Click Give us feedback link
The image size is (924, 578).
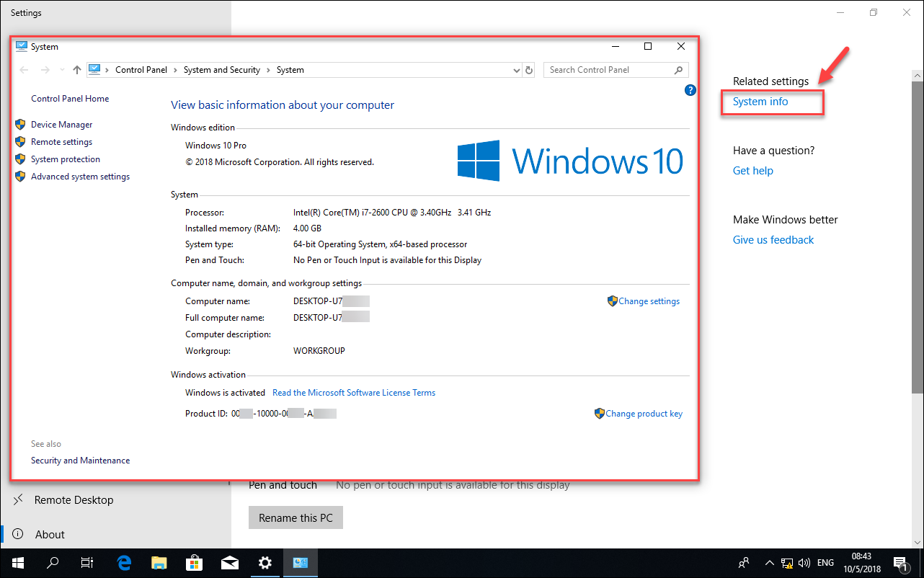773,240
